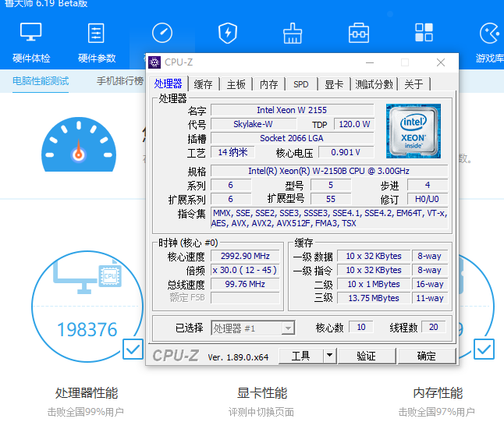Screen dimensions: 504x447
Task: Click the 2992.90 MHz core speed value
Action: click(245, 256)
